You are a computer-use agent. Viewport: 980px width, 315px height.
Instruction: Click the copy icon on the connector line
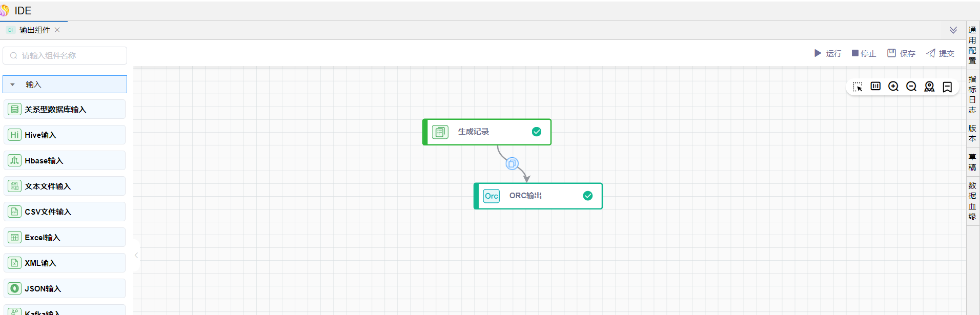pos(512,164)
